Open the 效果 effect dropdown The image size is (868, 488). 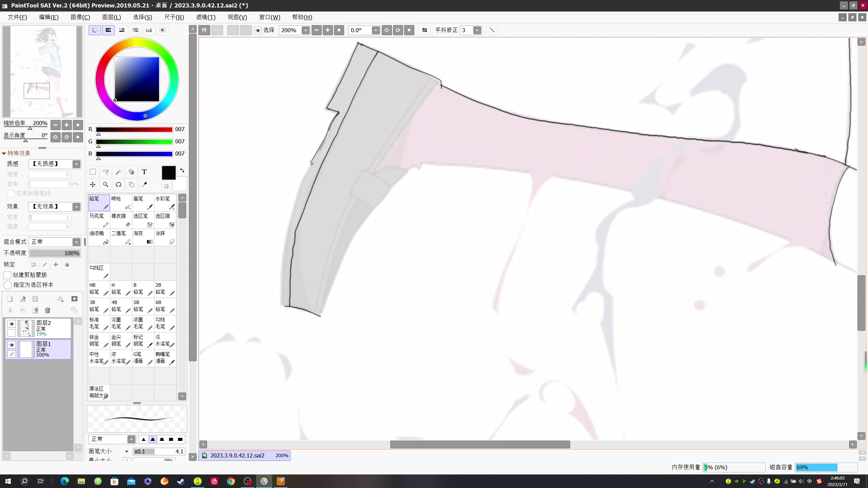click(x=76, y=207)
